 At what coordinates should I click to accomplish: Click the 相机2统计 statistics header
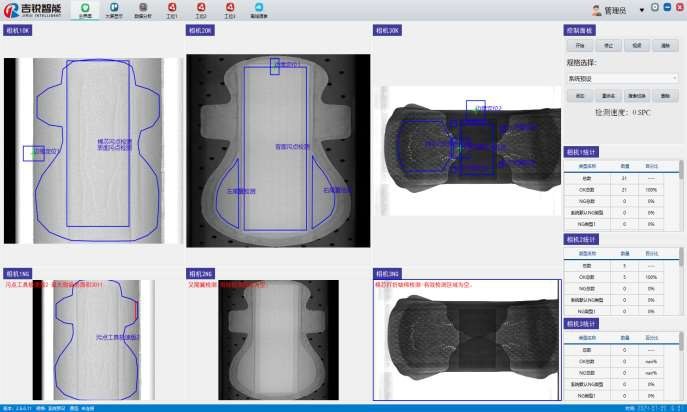pos(581,239)
